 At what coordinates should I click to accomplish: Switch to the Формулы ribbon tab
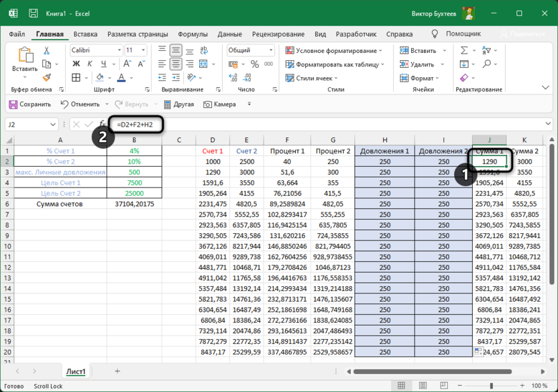(x=192, y=34)
